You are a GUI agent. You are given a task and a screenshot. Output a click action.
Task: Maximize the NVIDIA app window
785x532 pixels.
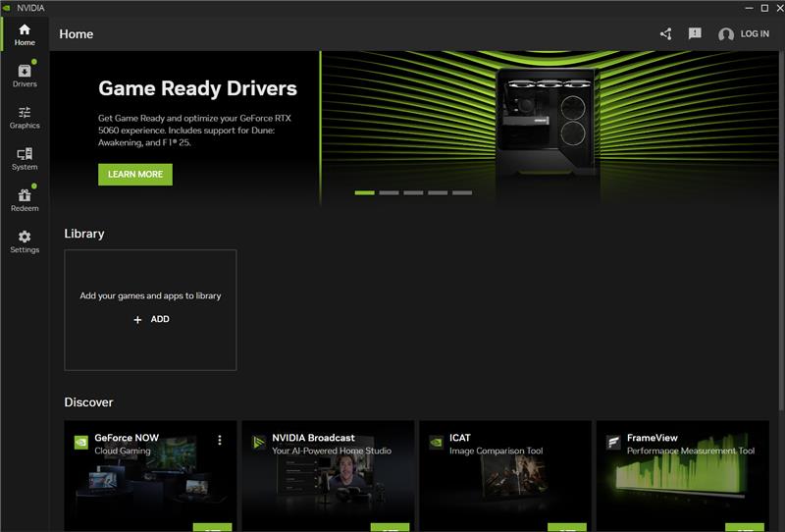pyautogui.click(x=764, y=8)
